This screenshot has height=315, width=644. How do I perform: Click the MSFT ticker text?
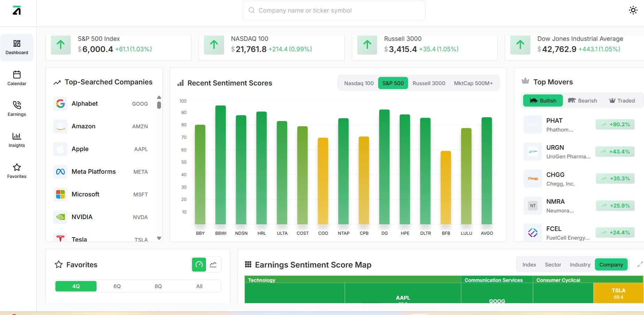(140, 195)
